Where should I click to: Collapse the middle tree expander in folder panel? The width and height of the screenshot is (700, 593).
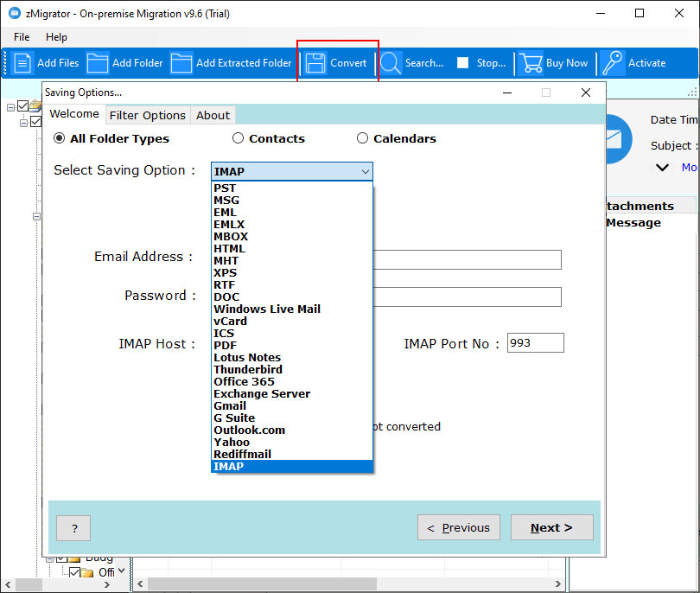[x=36, y=217]
